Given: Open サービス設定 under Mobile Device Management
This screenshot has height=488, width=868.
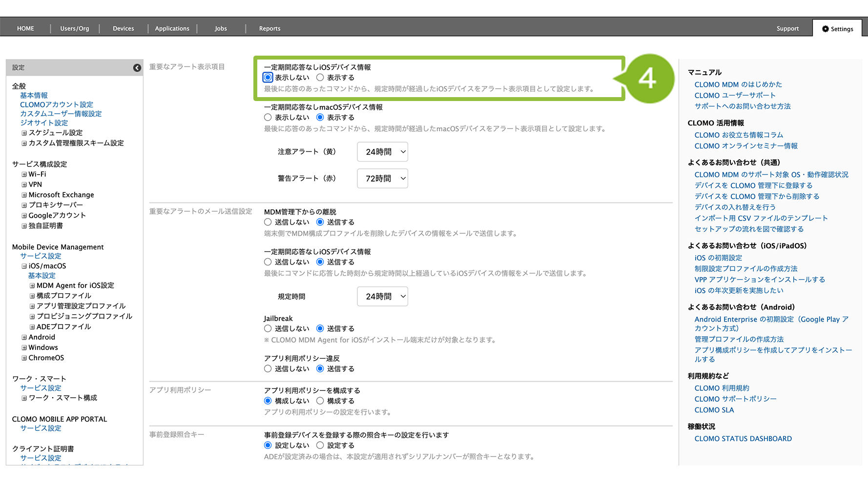Looking at the screenshot, I should point(41,256).
